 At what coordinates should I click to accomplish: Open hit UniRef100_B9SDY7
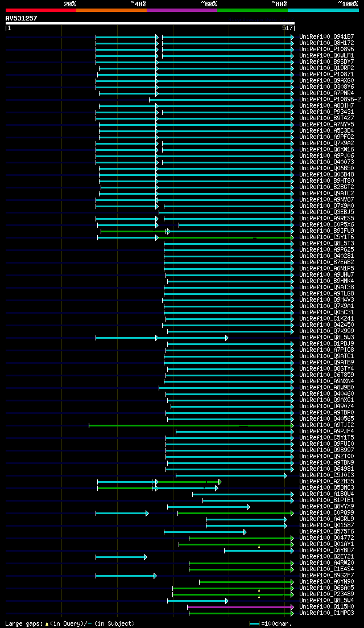point(327,61)
